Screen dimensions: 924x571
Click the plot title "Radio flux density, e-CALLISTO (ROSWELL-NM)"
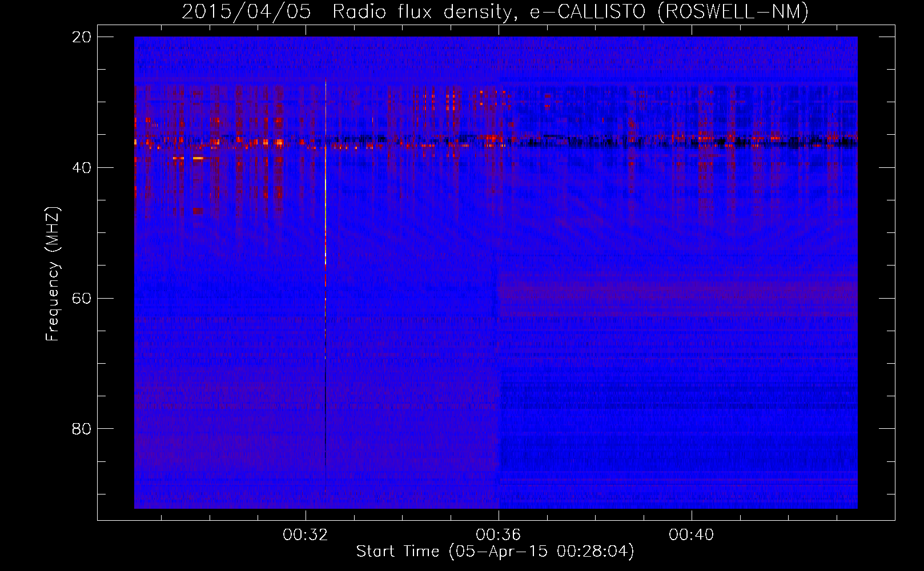(571, 11)
